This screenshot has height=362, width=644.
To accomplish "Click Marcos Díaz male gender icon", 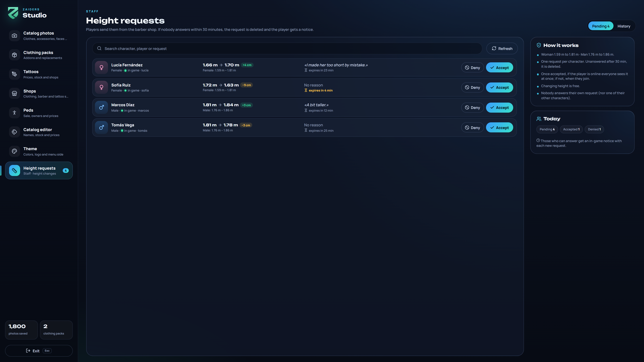I will pos(101,107).
